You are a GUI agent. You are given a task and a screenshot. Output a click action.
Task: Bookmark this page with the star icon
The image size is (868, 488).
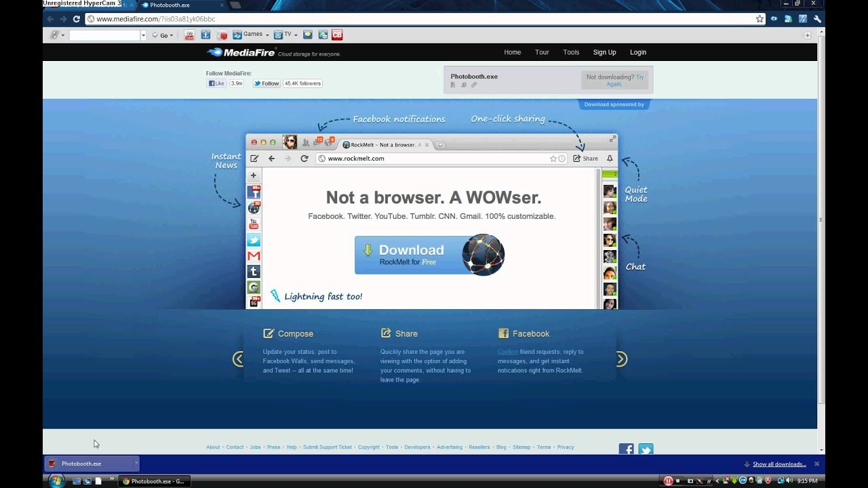pos(759,19)
